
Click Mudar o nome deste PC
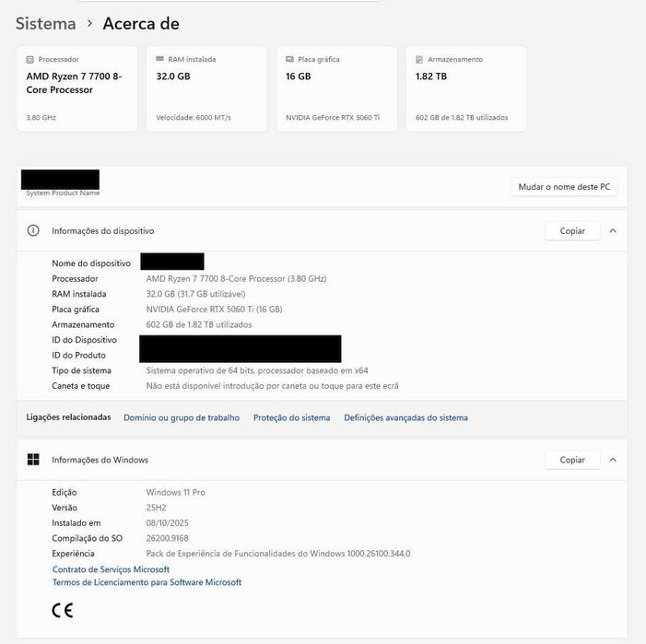[x=564, y=187]
